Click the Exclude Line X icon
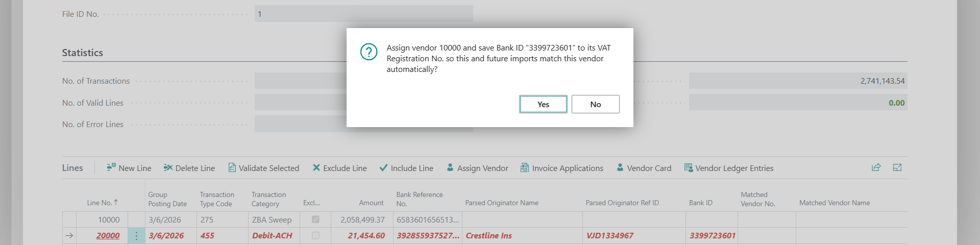Screen dimensions: 980x245 (316, 167)
